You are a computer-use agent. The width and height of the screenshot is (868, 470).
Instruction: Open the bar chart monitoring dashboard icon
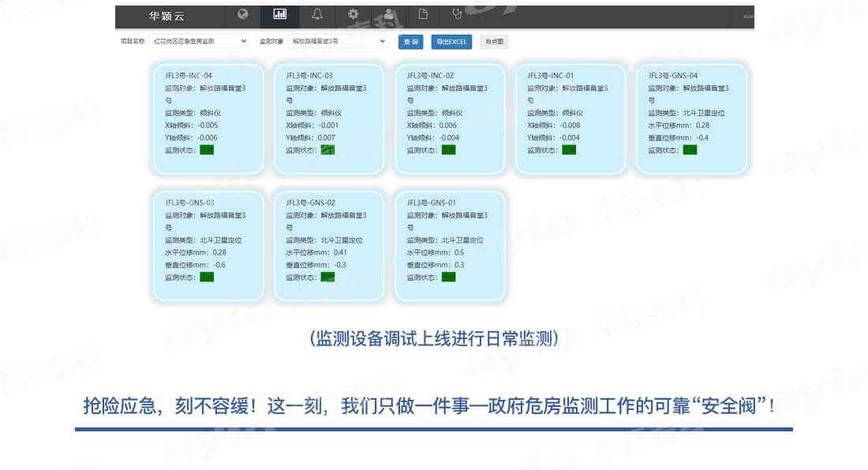point(280,14)
